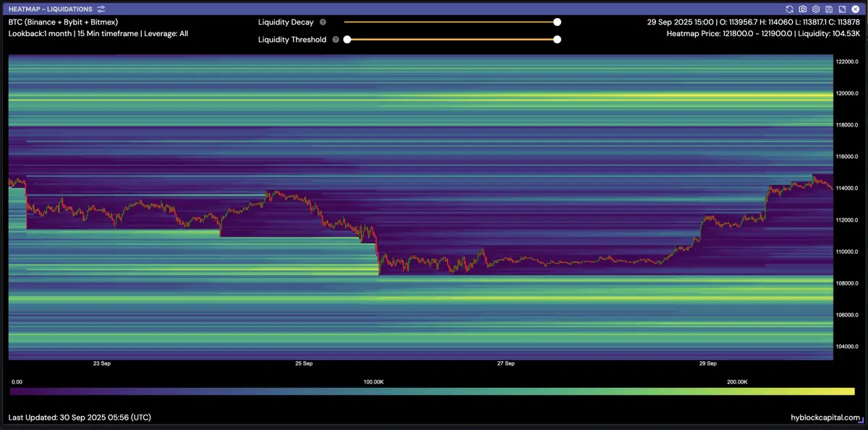Show Liquidity Threshold help tooltip icon
This screenshot has width=868, height=430.
(336, 40)
